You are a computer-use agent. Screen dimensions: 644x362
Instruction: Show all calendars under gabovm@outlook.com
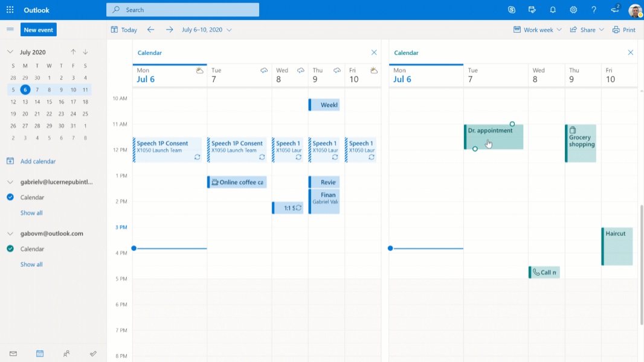[31, 264]
